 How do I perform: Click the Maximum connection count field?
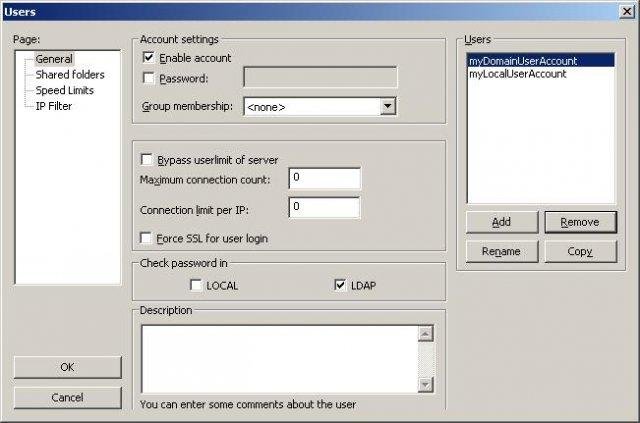(x=324, y=178)
